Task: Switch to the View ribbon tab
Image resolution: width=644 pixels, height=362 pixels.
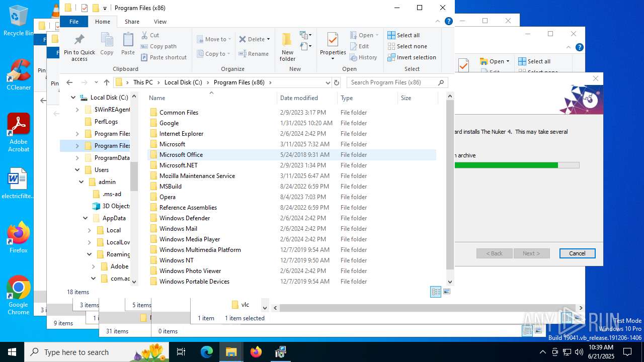Action: [x=160, y=22]
